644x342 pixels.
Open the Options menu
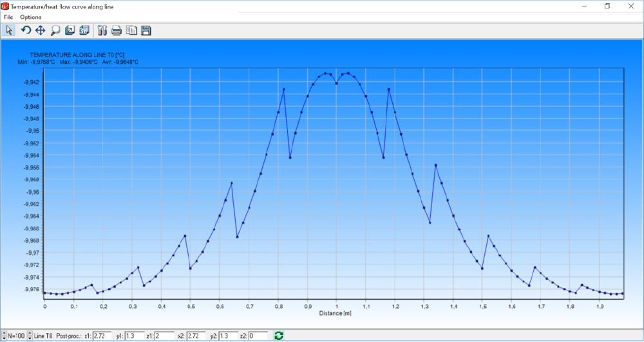[30, 17]
